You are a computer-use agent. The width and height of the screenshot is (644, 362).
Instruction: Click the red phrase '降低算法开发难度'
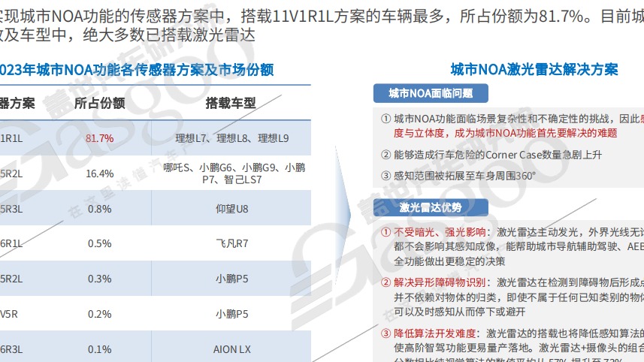coord(434,333)
